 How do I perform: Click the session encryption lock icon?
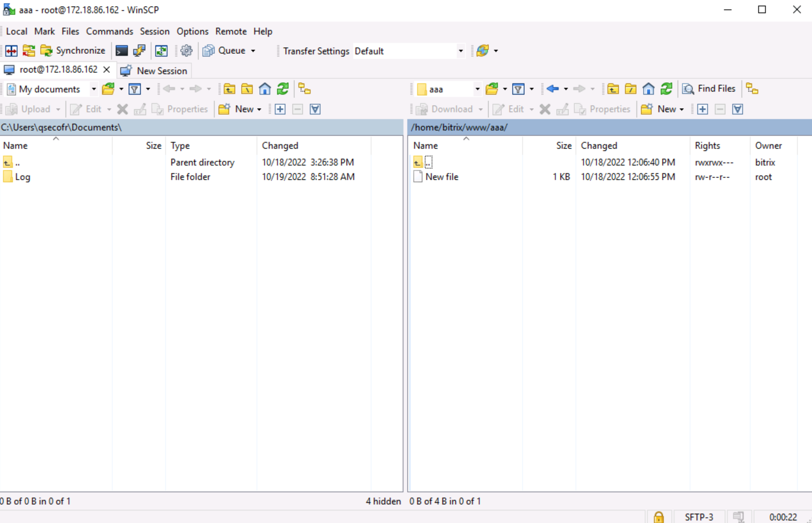(658, 517)
